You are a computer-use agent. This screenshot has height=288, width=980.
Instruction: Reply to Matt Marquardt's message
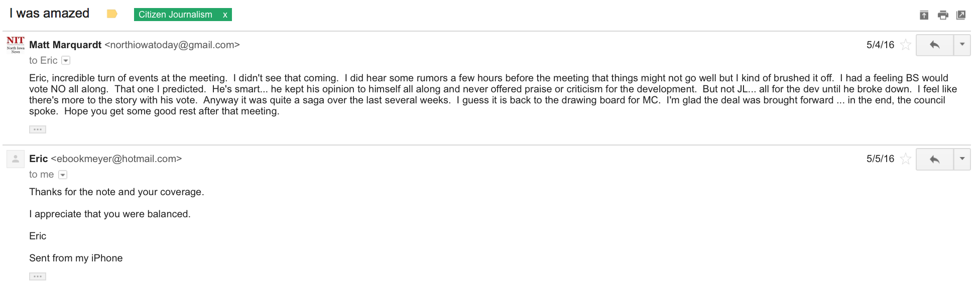(x=934, y=45)
